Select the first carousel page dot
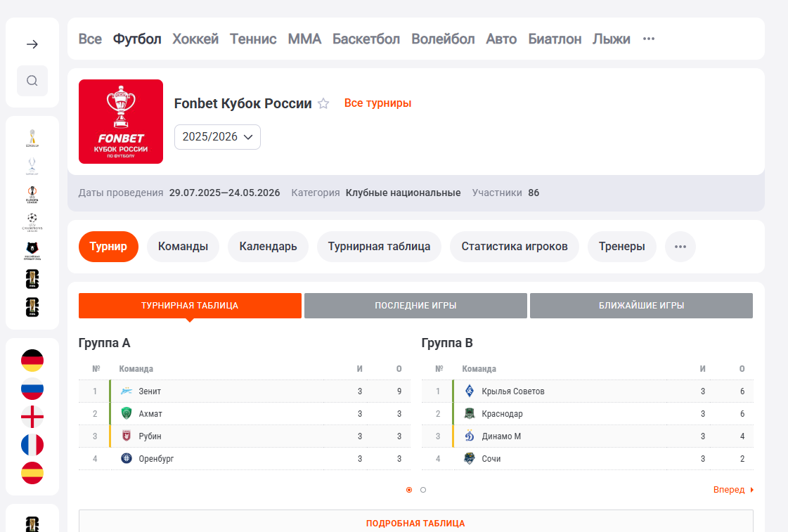788x532 pixels. tap(409, 490)
